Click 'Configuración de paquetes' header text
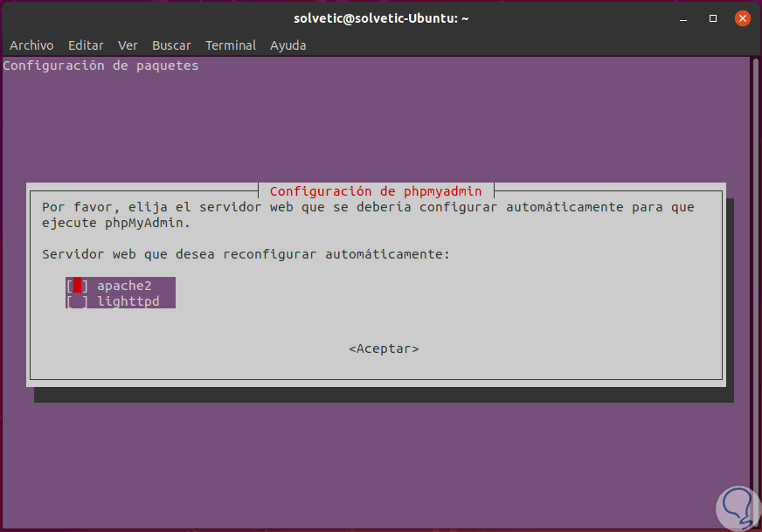Image resolution: width=762 pixels, height=532 pixels. point(101,66)
